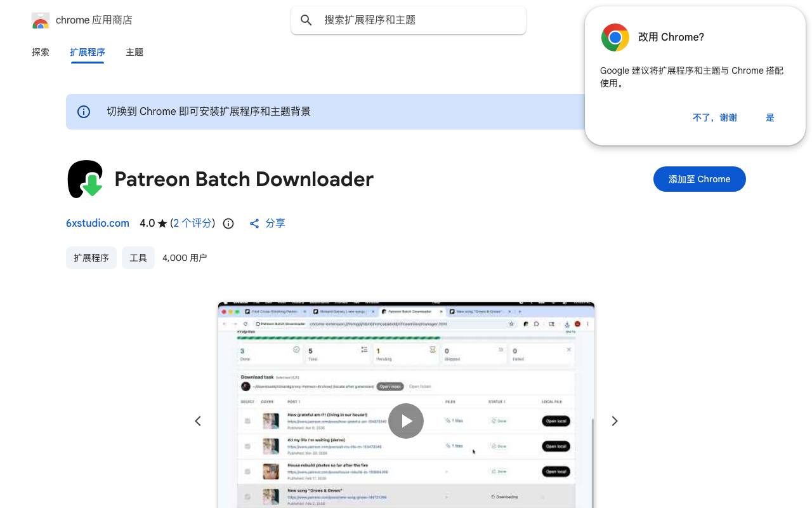This screenshot has width=812, height=508.
Task: Go to the previous screenshot
Action: tap(198, 421)
